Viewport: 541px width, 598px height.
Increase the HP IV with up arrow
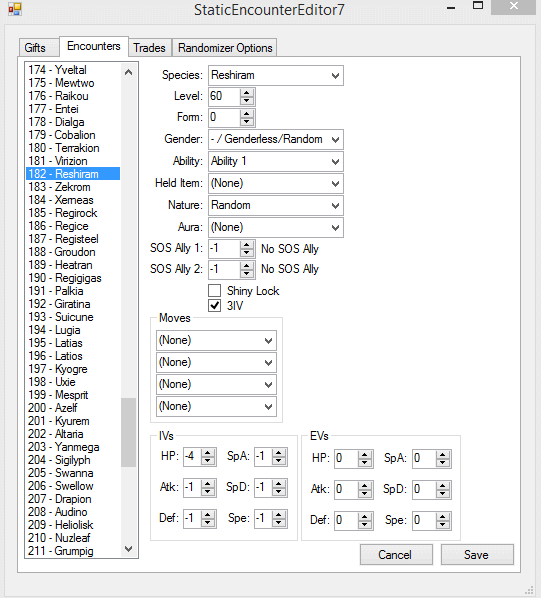pos(208,453)
